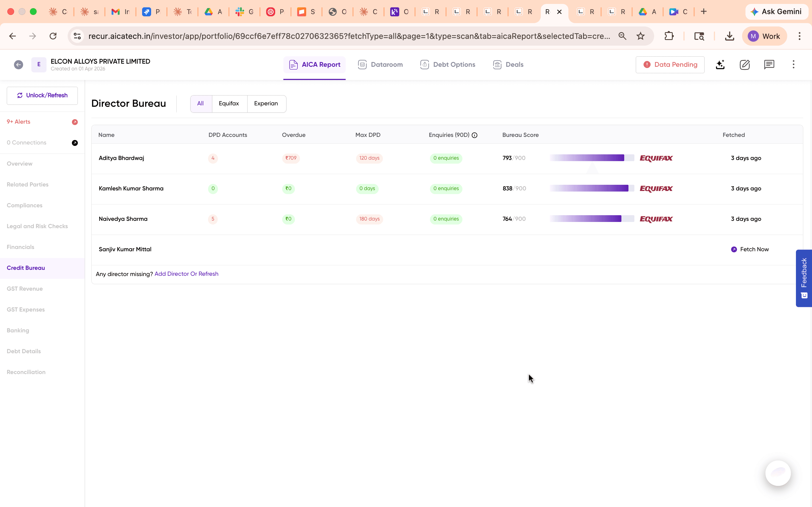Select the Experian bureau filter

(x=266, y=104)
